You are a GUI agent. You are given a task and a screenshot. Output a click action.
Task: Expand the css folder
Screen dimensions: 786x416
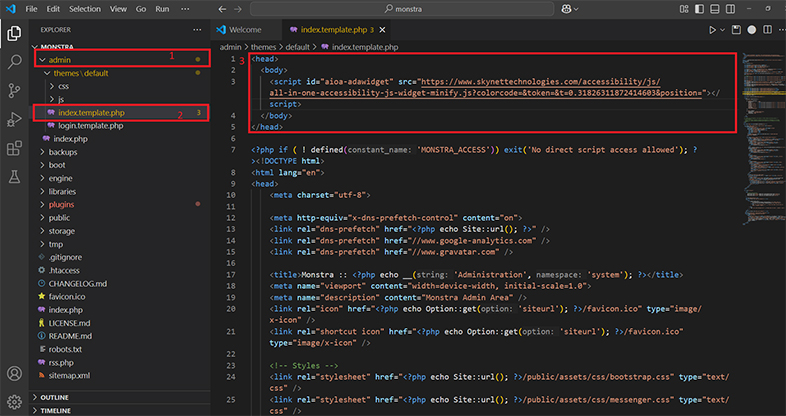point(52,86)
